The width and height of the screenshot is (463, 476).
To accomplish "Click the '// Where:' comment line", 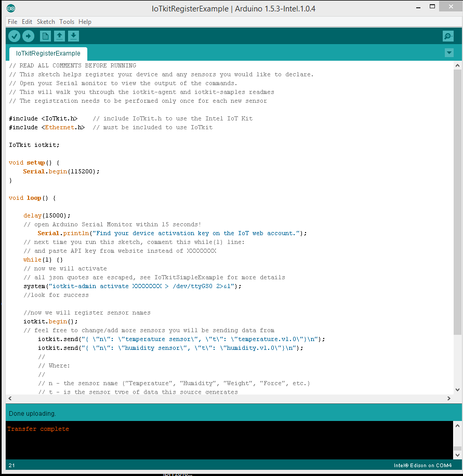I will pos(54,365).
